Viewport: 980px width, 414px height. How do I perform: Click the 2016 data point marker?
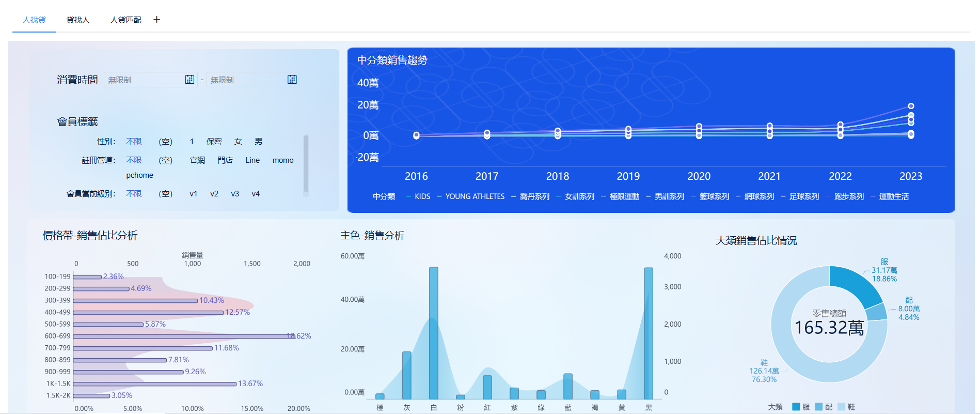click(416, 135)
